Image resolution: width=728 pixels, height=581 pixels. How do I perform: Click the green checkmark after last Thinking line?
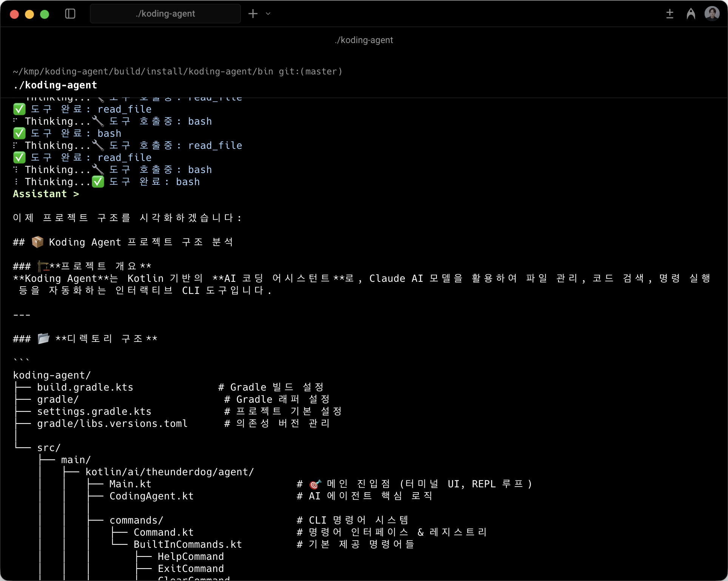[x=98, y=182]
